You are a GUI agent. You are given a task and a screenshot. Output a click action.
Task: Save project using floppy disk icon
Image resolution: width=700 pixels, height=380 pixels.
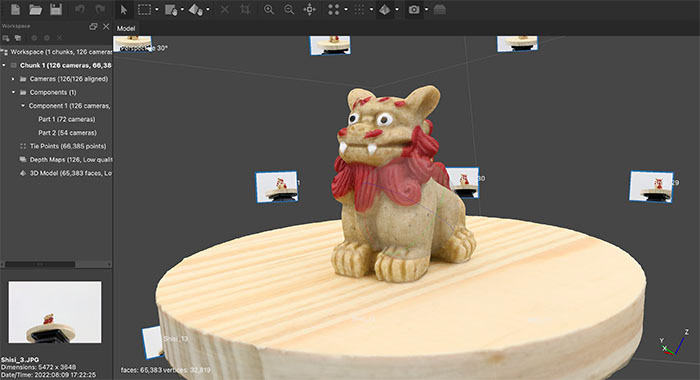[56, 9]
